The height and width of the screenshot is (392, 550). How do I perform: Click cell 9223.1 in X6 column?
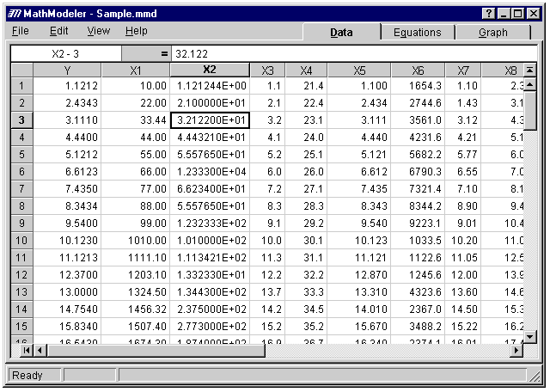tap(419, 224)
